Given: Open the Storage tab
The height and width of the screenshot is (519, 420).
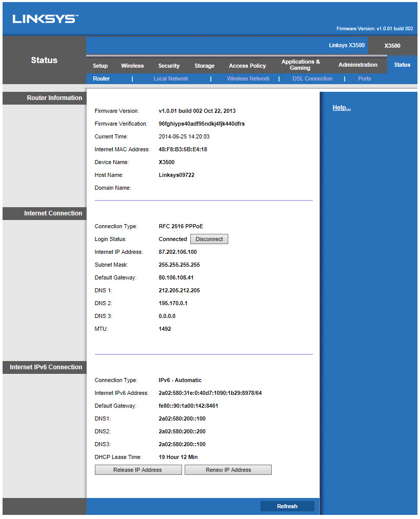Looking at the screenshot, I should tap(205, 66).
